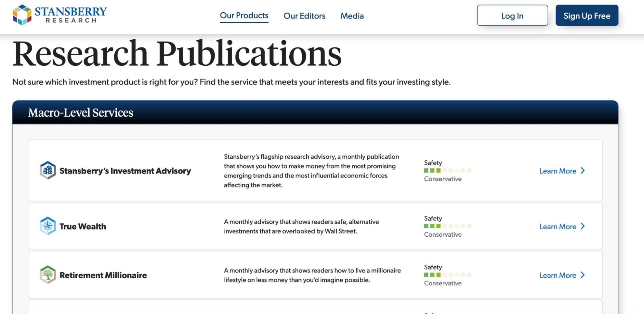
Task: Click the Research Publications page heading
Action: click(x=177, y=53)
